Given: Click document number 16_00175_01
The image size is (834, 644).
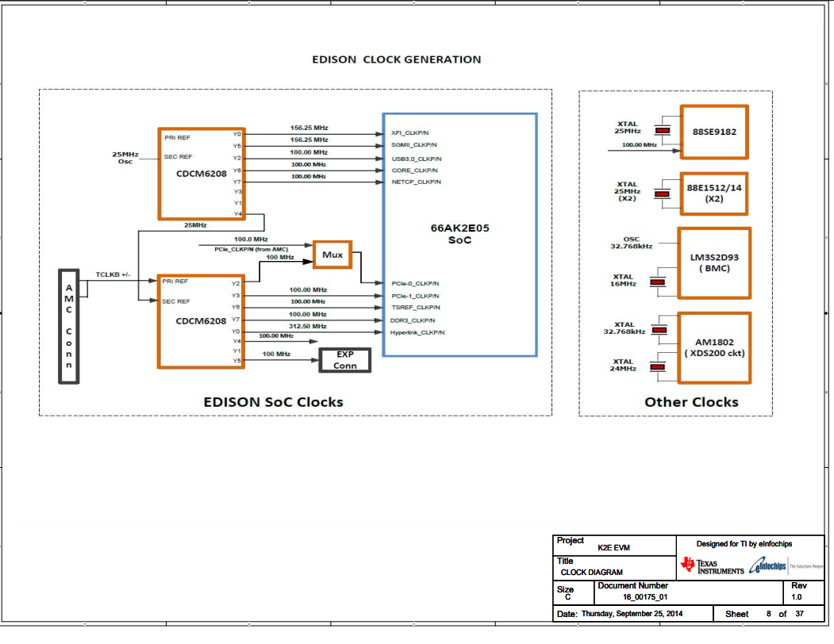Looking at the screenshot, I should (645, 596).
